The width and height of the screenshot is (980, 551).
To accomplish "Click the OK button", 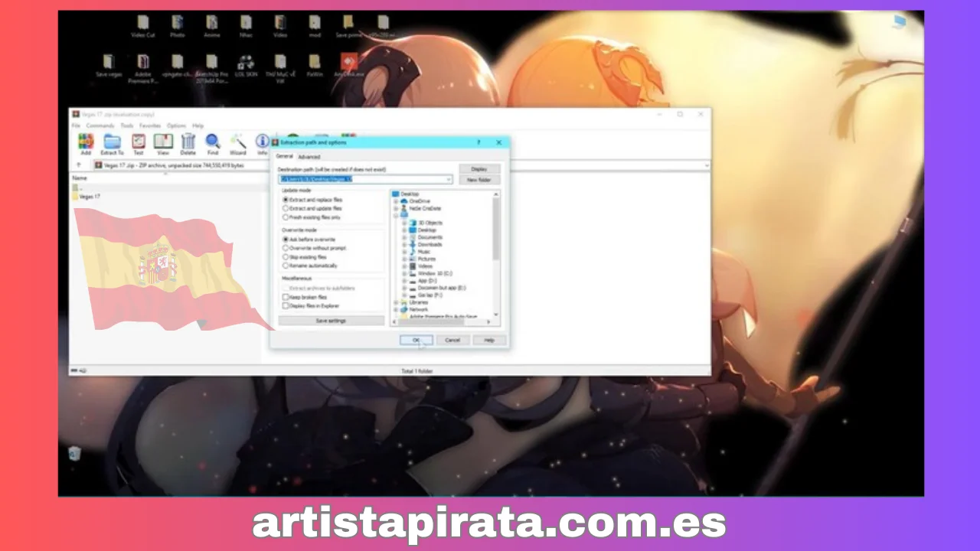I will (416, 340).
